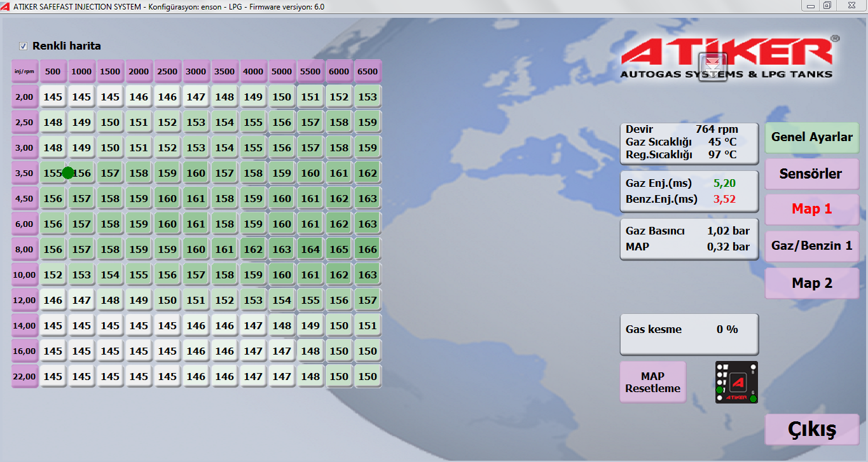
Task: Click cell 152 in the 10,00 row
Action: tap(53, 275)
